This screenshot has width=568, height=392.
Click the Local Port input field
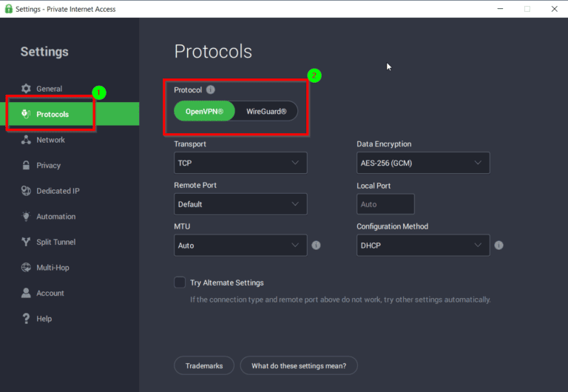tap(385, 204)
